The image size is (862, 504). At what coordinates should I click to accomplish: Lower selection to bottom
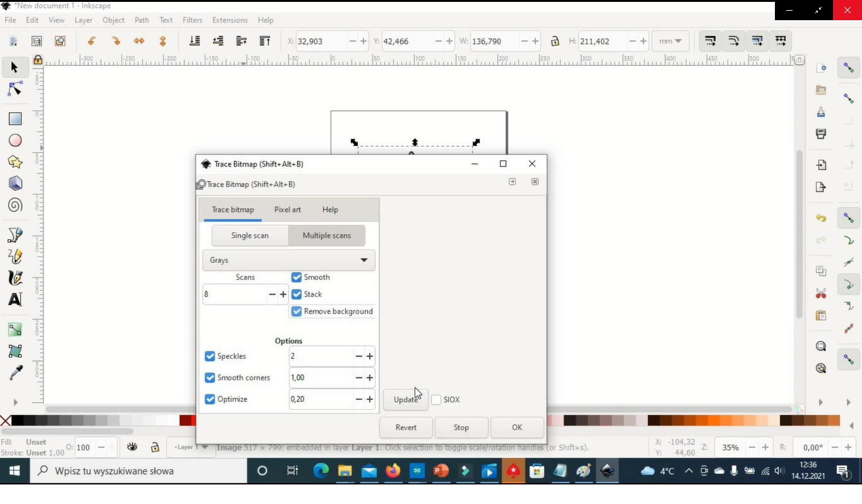point(194,41)
